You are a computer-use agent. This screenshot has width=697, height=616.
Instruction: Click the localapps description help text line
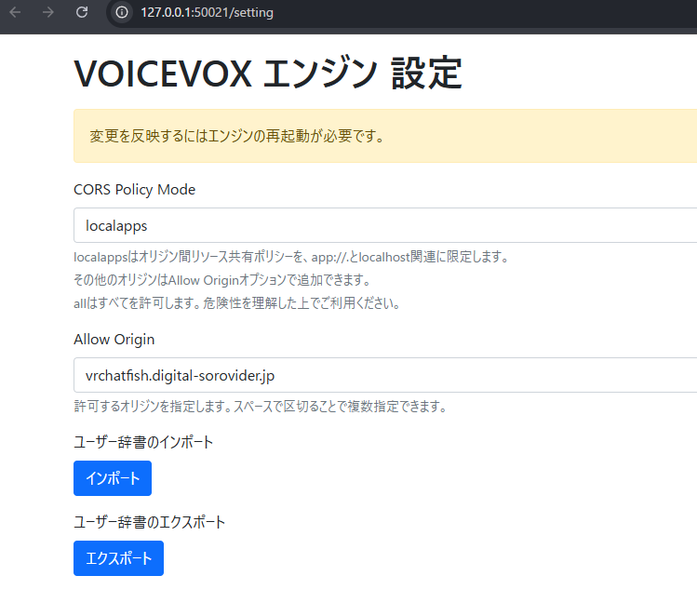tap(291, 257)
